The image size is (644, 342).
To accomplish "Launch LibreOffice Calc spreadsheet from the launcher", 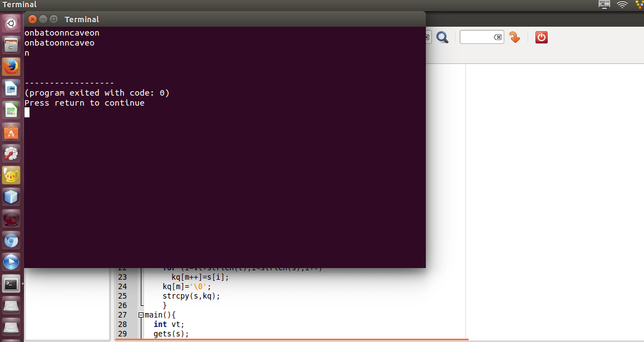I will (x=11, y=110).
